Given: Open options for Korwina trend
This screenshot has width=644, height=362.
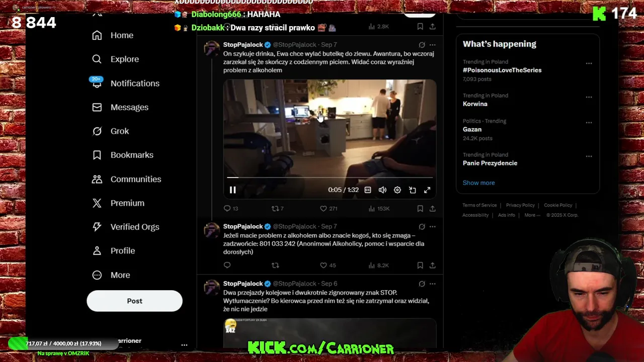Looking at the screenshot, I should click(x=589, y=97).
